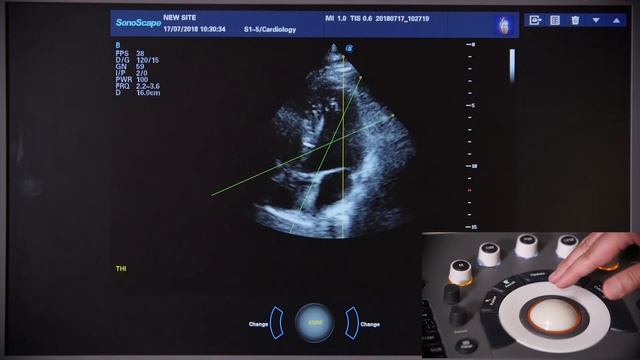Screen dimensions: 640x360
Task: Click the grayscale map bar
Action: [x=512, y=65]
